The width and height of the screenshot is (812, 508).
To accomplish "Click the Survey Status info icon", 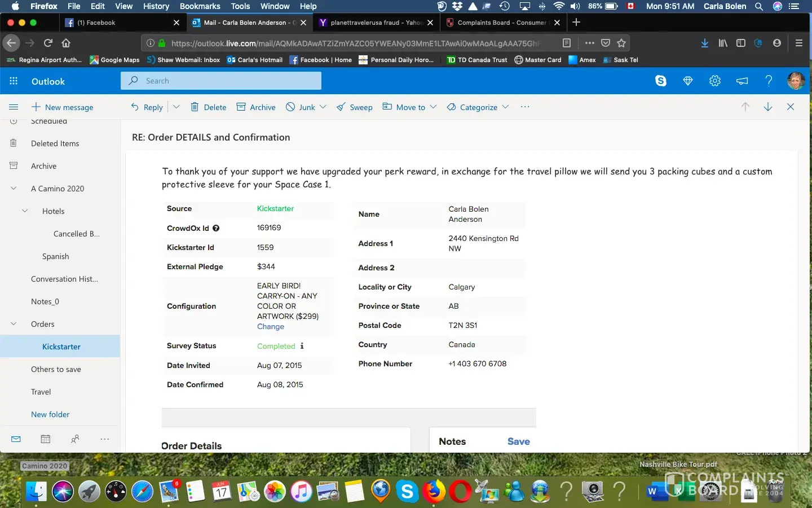I will [302, 346].
